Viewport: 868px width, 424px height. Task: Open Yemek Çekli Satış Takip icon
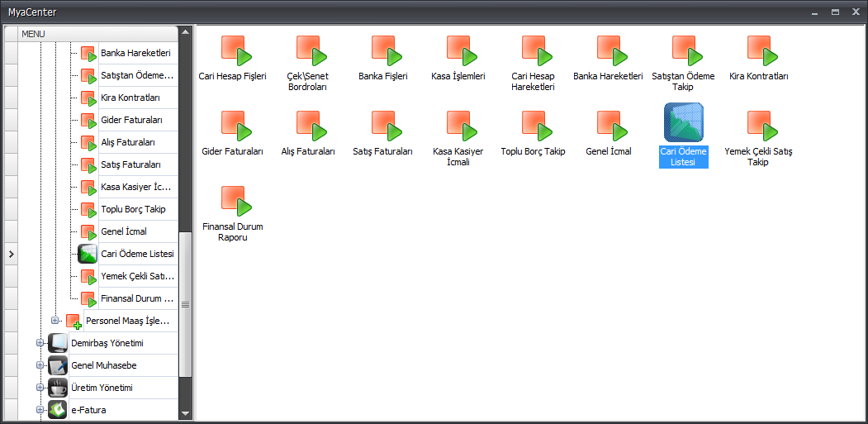tap(763, 126)
